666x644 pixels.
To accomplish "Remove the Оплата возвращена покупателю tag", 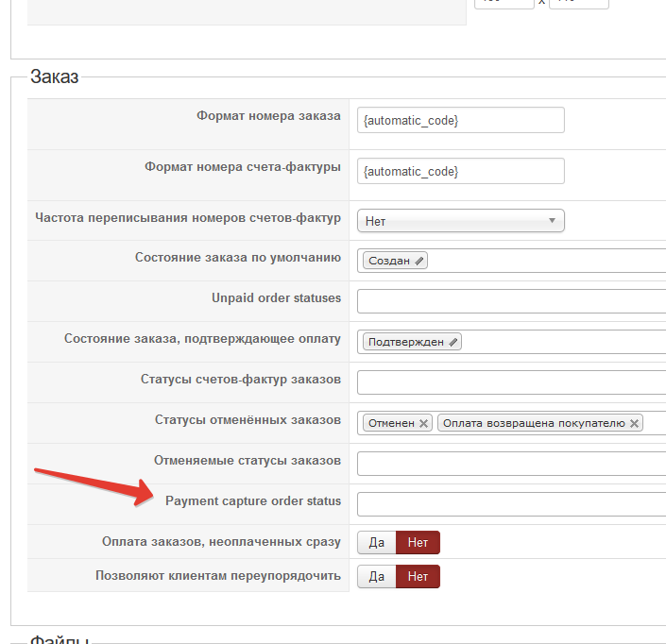I will [634, 423].
